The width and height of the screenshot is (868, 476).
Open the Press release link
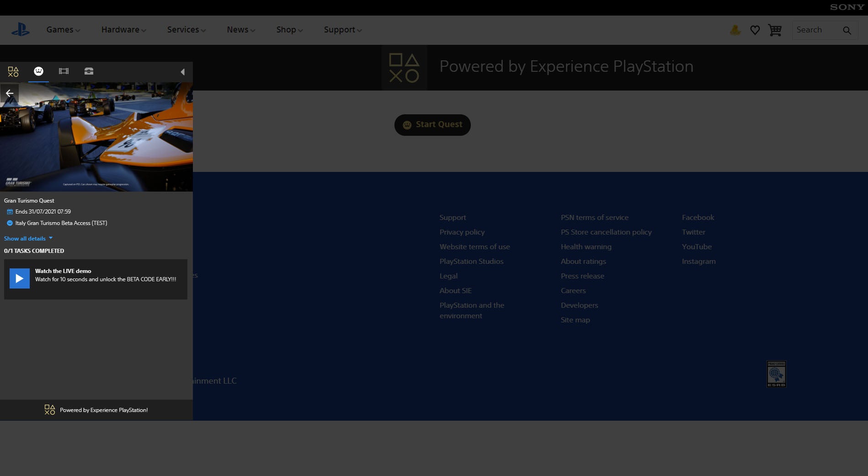tap(582, 276)
